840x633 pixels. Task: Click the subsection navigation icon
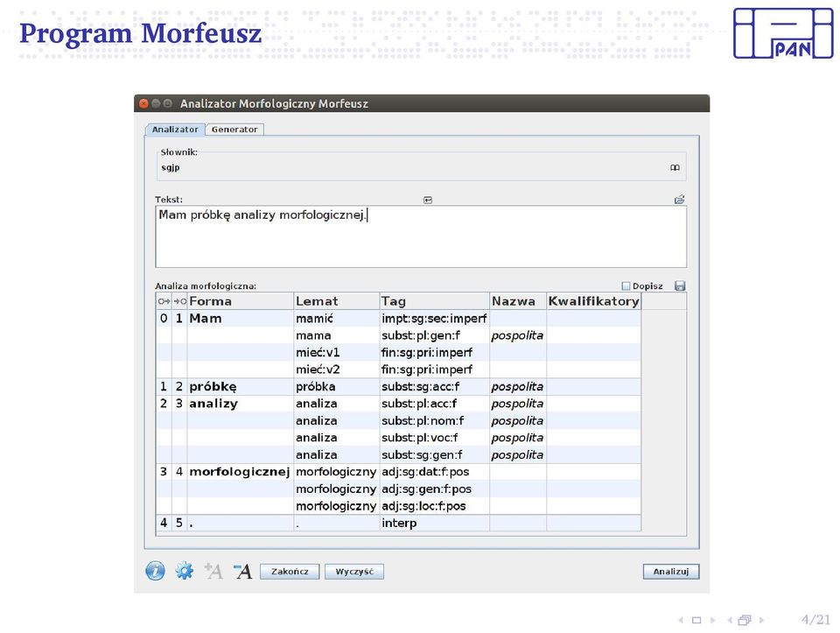744,620
